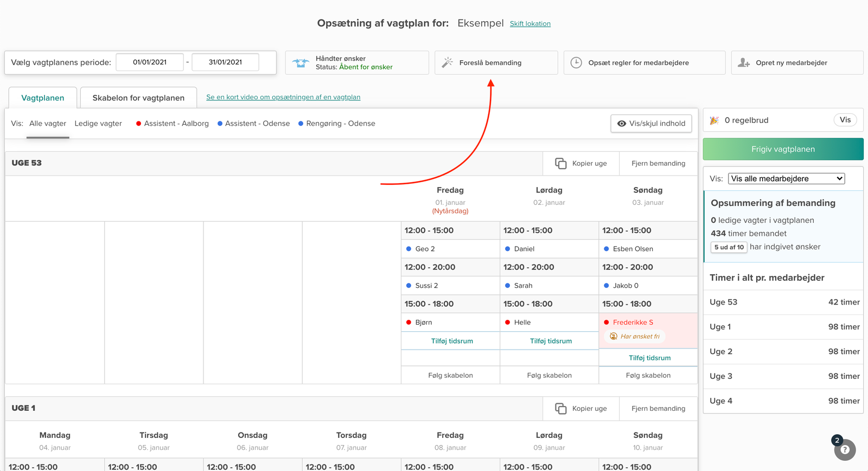Click the add-person icon for new employee
This screenshot has width=868, height=471.
[744, 62]
